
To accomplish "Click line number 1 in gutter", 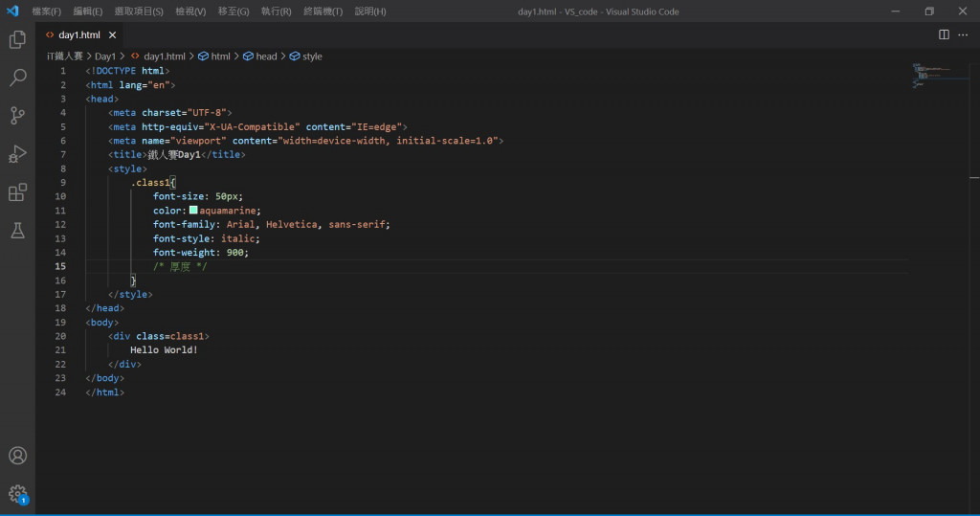I will 62,71.
